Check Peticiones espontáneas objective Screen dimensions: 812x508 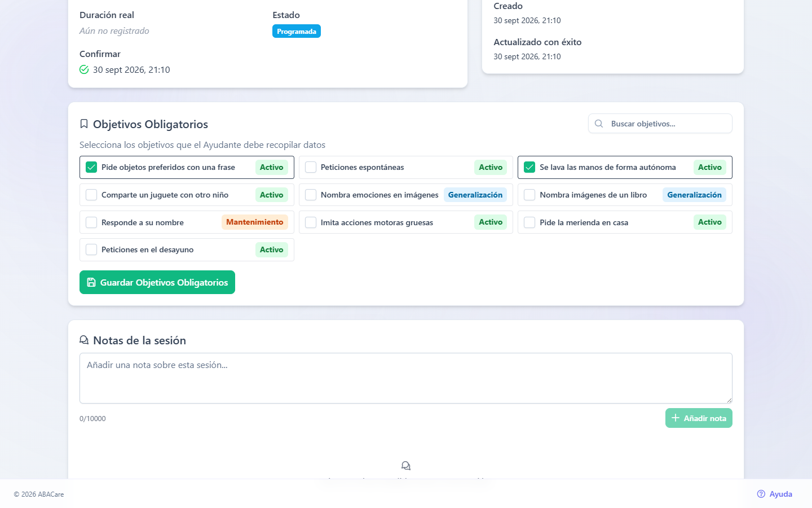tap(311, 167)
